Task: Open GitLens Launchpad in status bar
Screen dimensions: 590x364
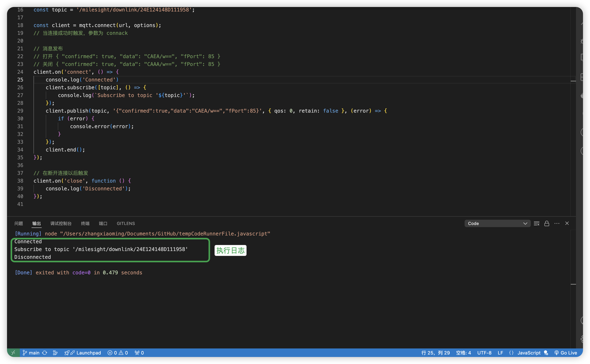Action: [83, 353]
